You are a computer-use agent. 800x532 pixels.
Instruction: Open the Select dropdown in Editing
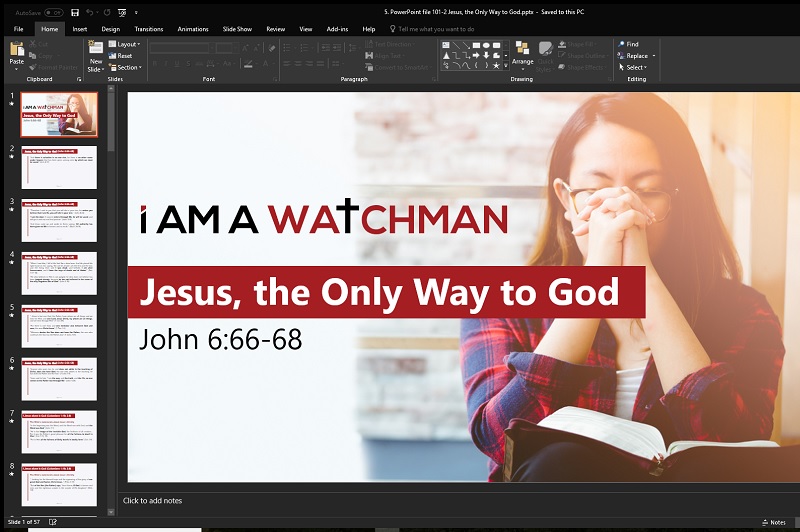pyautogui.click(x=635, y=67)
